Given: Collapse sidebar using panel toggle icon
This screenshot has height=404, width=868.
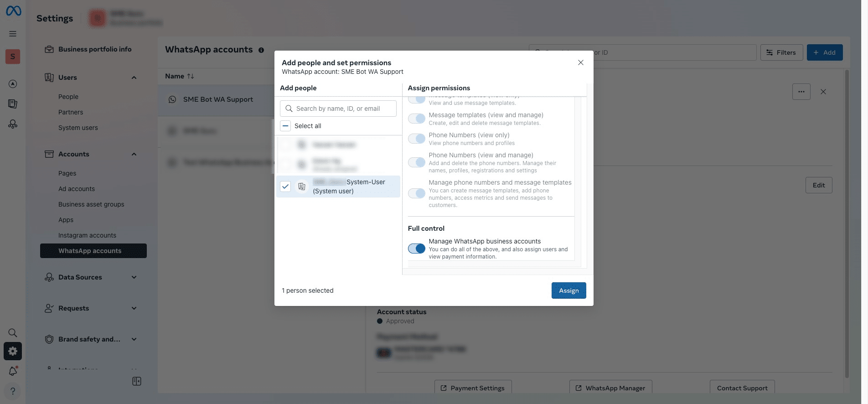Looking at the screenshot, I should coord(137,381).
